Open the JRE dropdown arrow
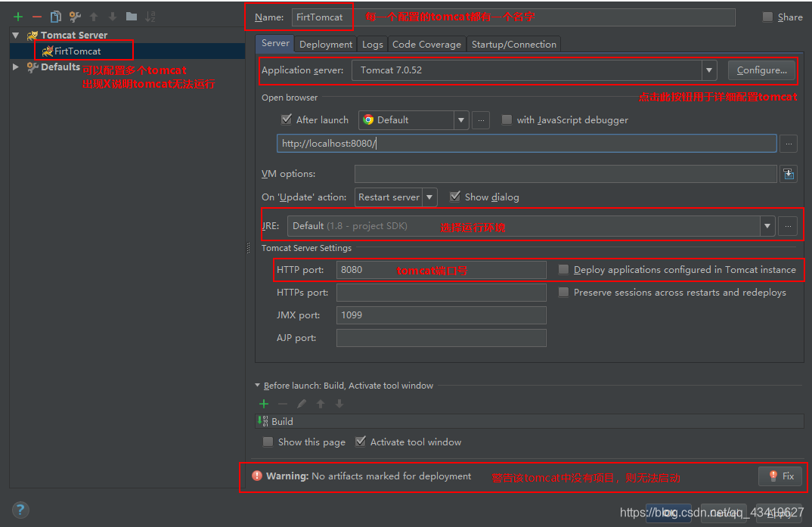 tap(767, 226)
